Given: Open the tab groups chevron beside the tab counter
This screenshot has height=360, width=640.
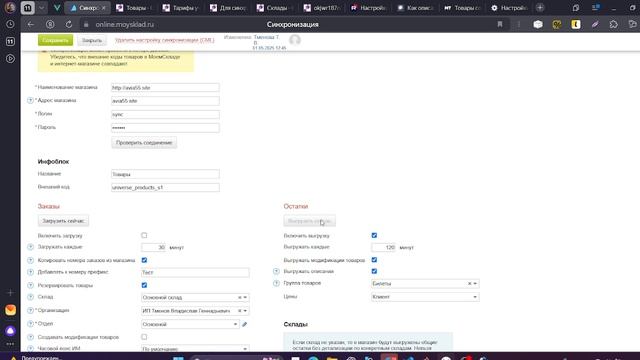Looking at the screenshot, I should (42, 8).
